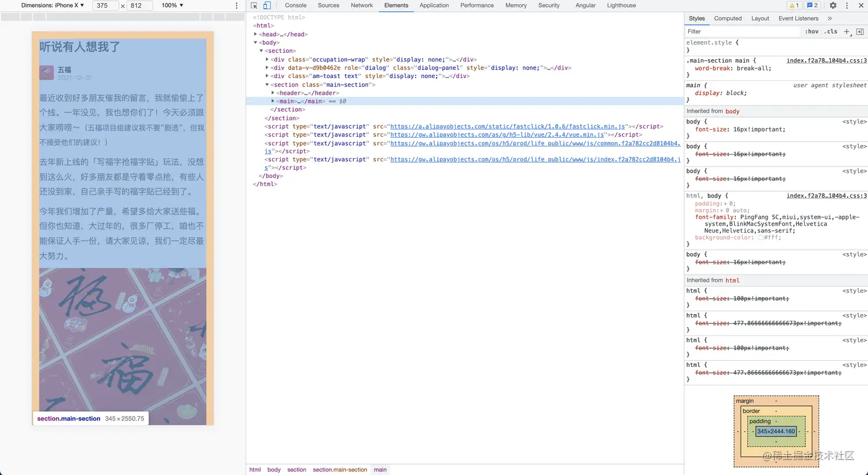Click the Filter styles input
Image resolution: width=868 pixels, height=475 pixels.
[743, 32]
